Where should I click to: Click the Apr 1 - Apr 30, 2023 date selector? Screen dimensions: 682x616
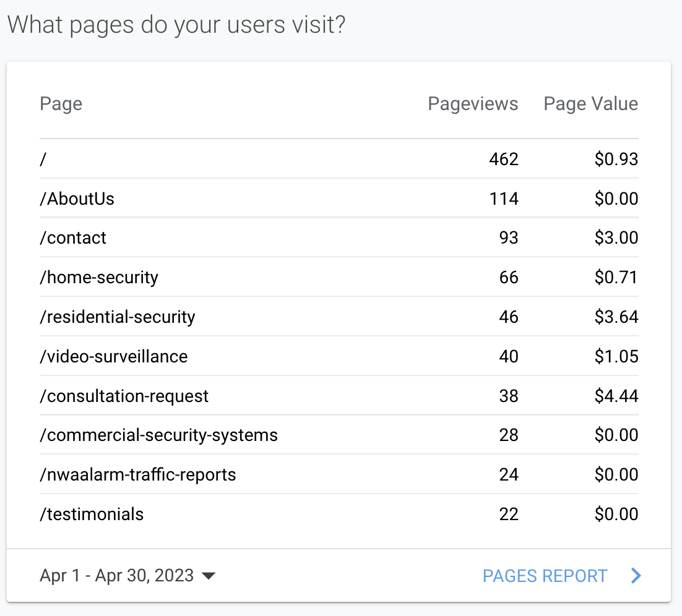point(117,576)
